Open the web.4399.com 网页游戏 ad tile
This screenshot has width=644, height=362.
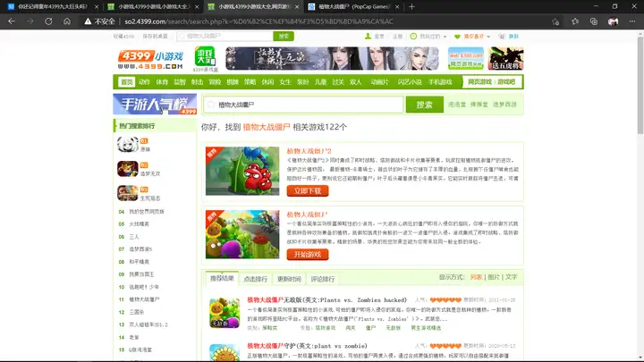pyautogui.click(x=466, y=58)
